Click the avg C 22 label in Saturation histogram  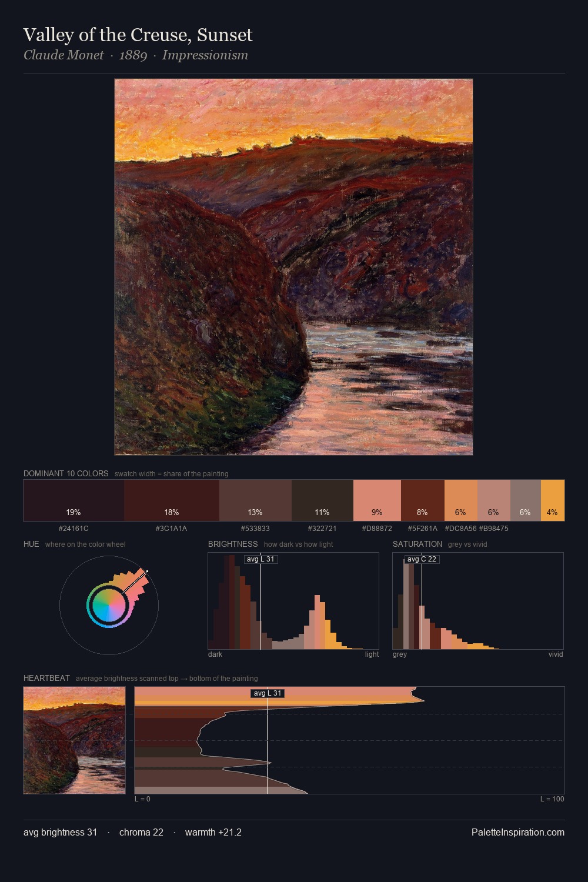(x=422, y=559)
